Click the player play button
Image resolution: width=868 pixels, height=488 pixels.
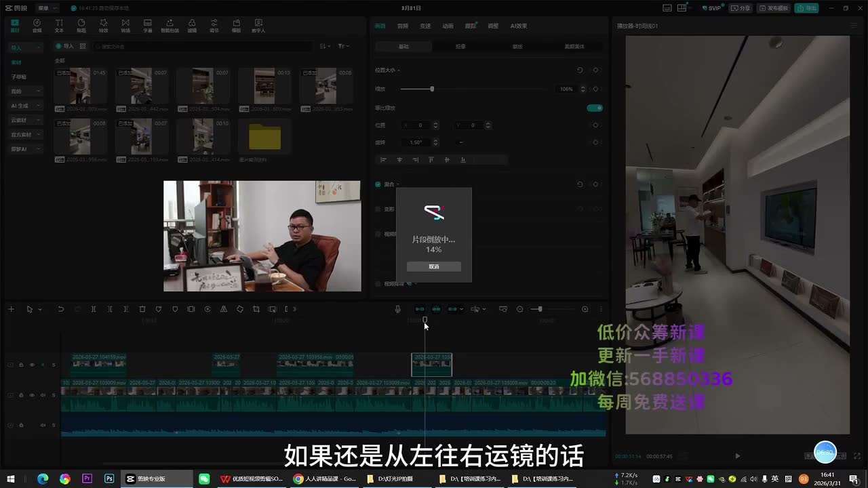point(738,456)
